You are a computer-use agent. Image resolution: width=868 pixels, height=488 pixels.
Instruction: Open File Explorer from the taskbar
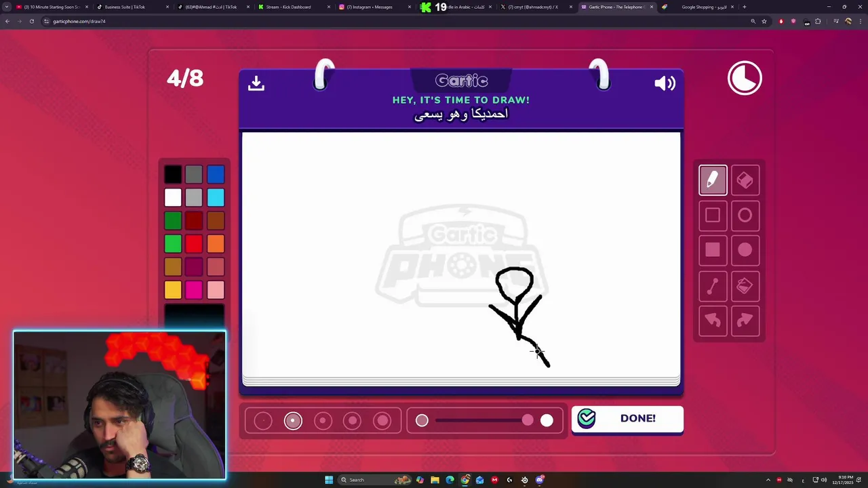435,480
